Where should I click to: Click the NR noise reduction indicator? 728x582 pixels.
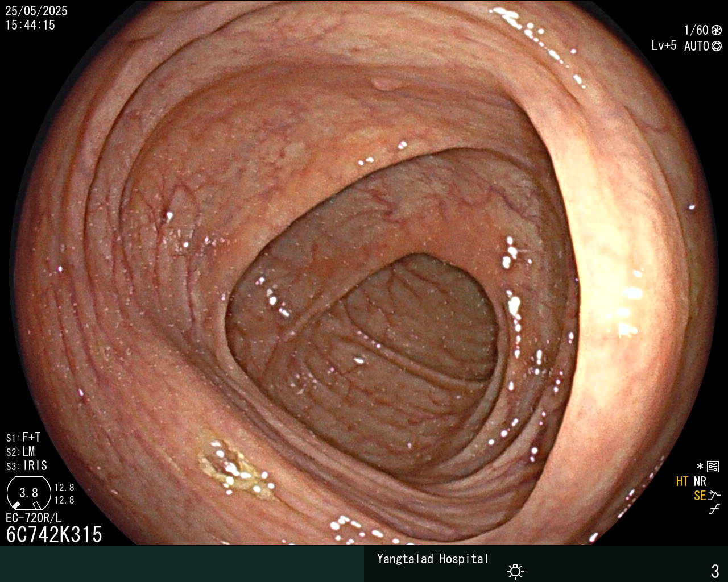(x=700, y=482)
